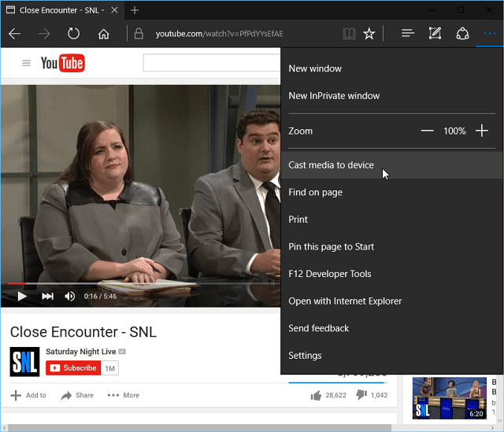Close the More actions ellipsis menu
This screenshot has height=432, width=504.
click(x=490, y=33)
